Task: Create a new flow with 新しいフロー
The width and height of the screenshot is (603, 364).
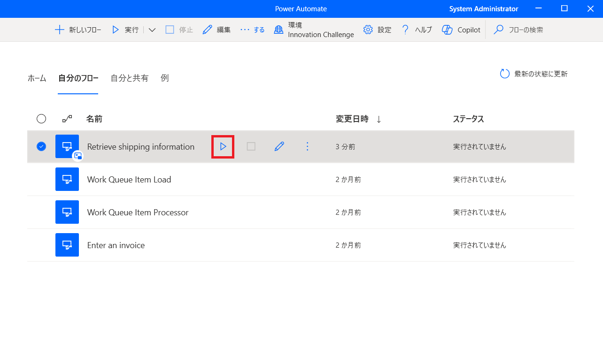Action: pos(78,30)
